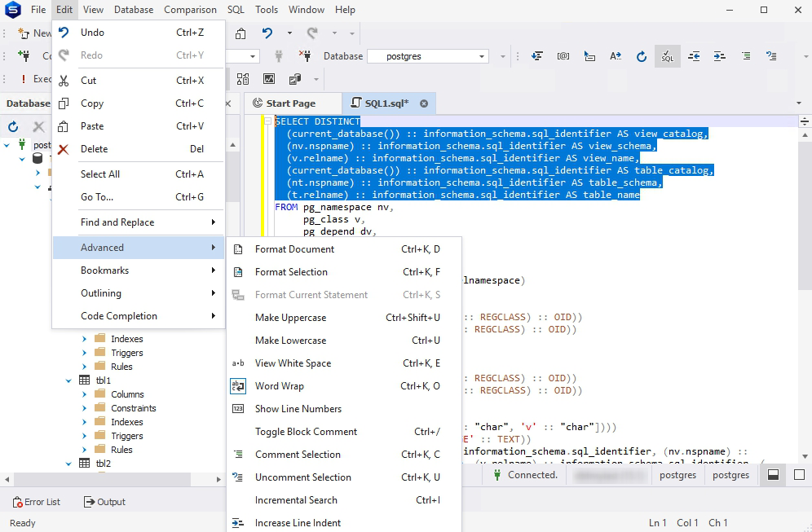Click the delete X icon in Database explorer
Image resolution: width=812 pixels, height=532 pixels.
[38, 126]
